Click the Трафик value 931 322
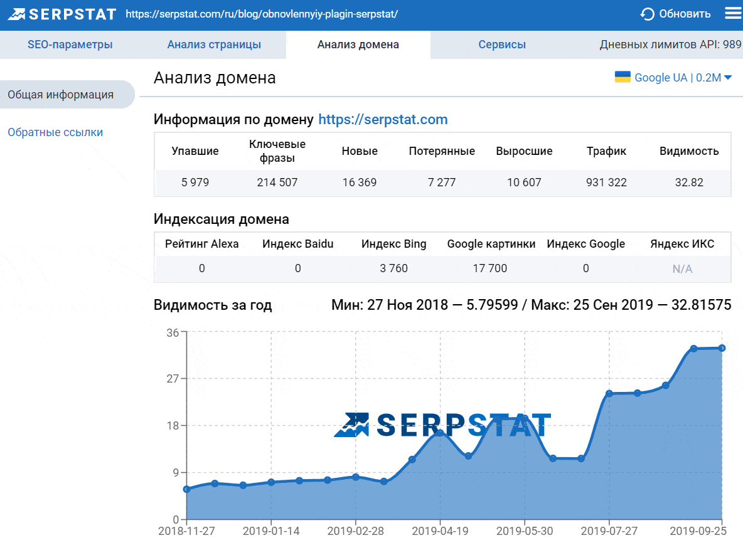This screenshot has width=743, height=560. coord(607,182)
